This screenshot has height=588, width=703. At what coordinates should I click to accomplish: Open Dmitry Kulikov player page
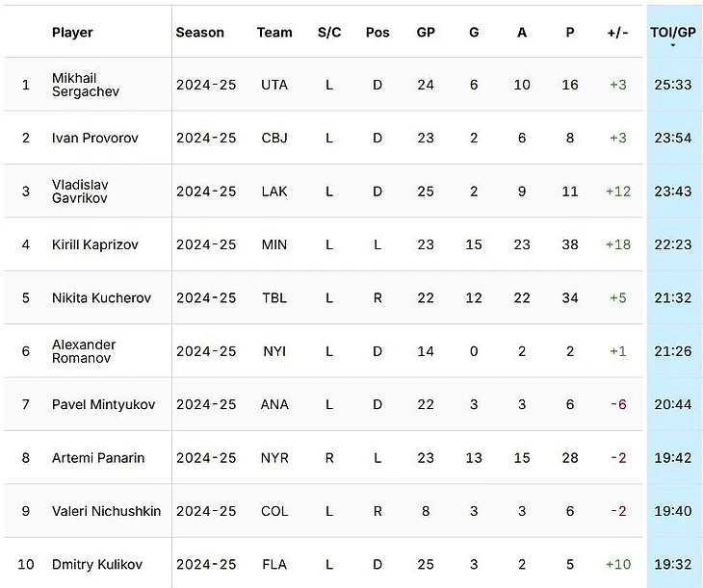(x=97, y=565)
